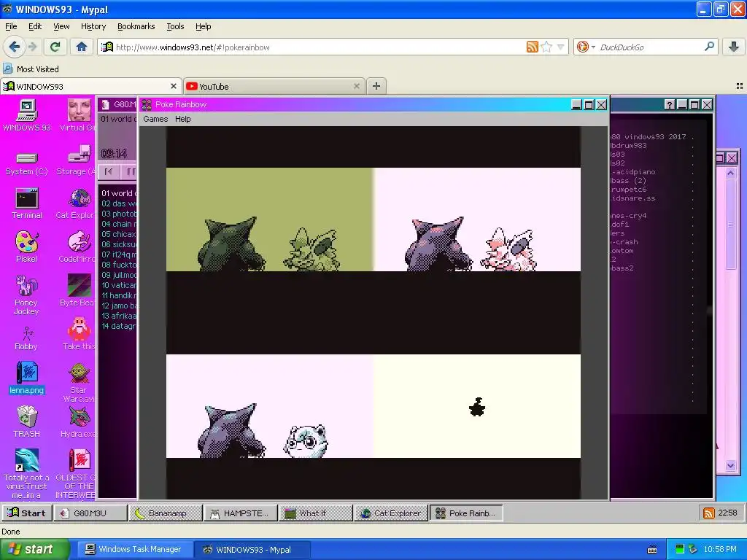Open the Poke Rainbow Help menu
The width and height of the screenshot is (747, 560).
pos(182,119)
